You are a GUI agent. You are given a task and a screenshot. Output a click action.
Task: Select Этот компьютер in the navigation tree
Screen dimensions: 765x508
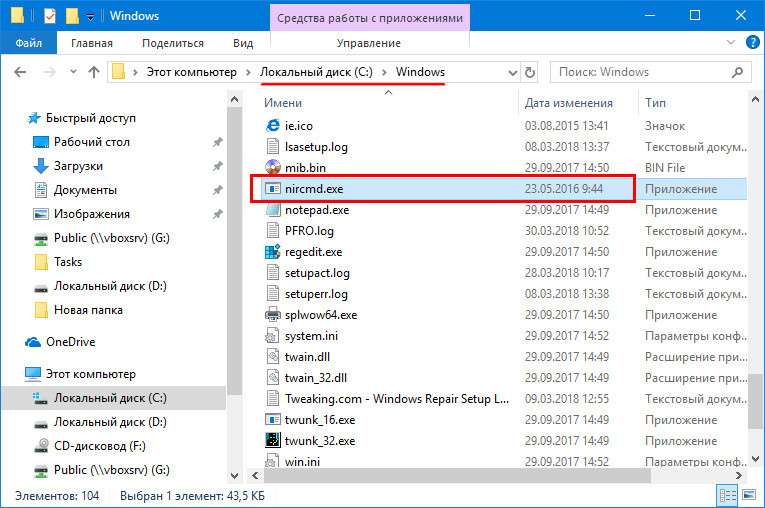(91, 374)
